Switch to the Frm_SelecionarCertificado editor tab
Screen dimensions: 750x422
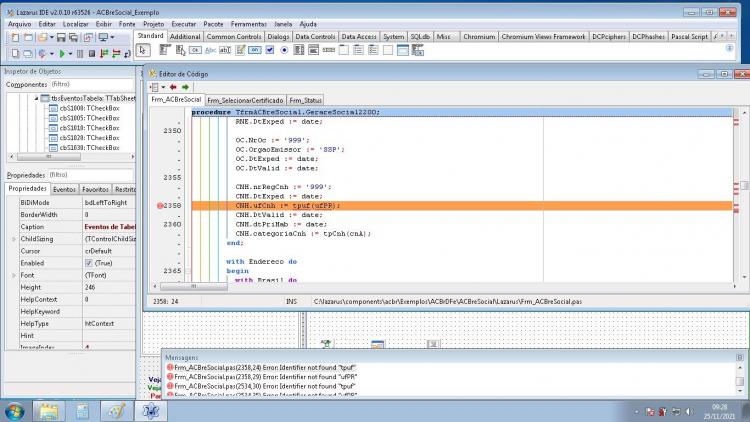click(245, 100)
